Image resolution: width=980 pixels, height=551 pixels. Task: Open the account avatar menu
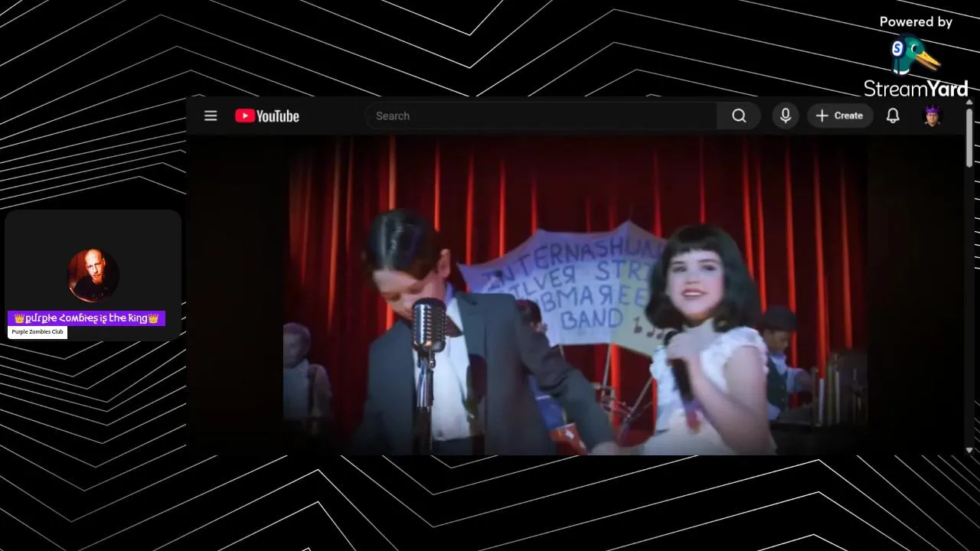[x=932, y=116]
